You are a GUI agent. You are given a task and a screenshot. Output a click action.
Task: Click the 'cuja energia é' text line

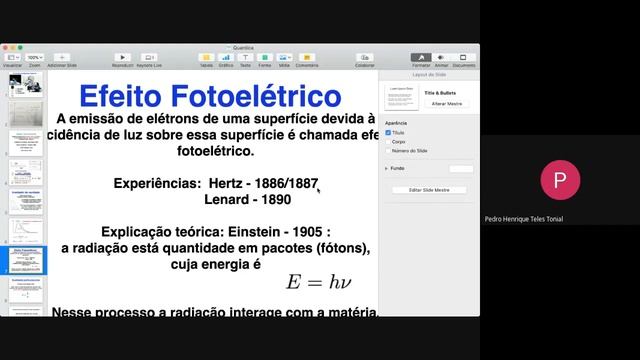click(216, 264)
